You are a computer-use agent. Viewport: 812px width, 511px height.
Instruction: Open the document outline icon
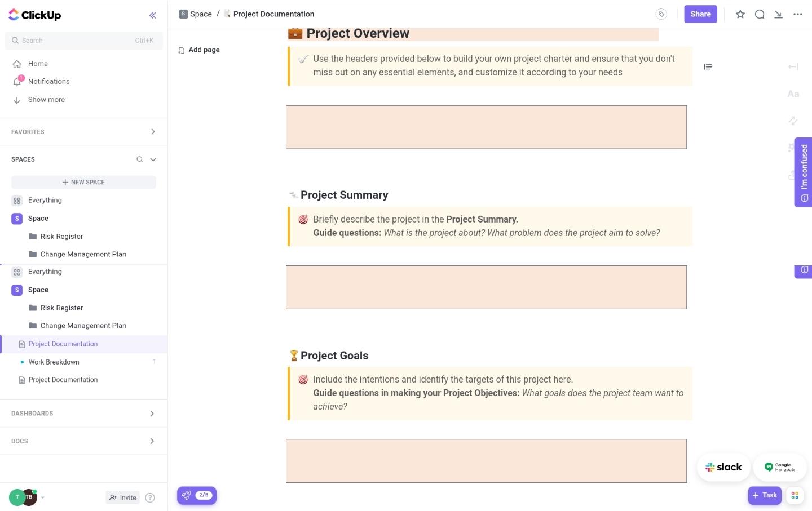pos(708,67)
